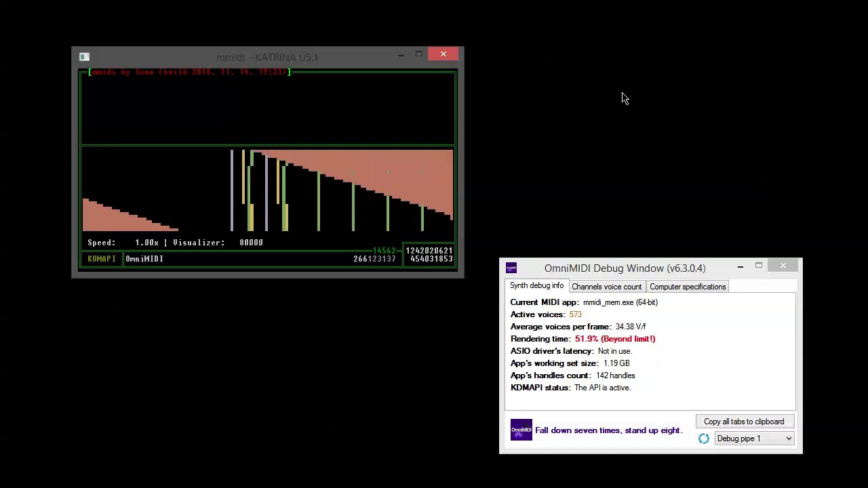Close the mmidi KATRINA window
868x488 pixels.
443,54
